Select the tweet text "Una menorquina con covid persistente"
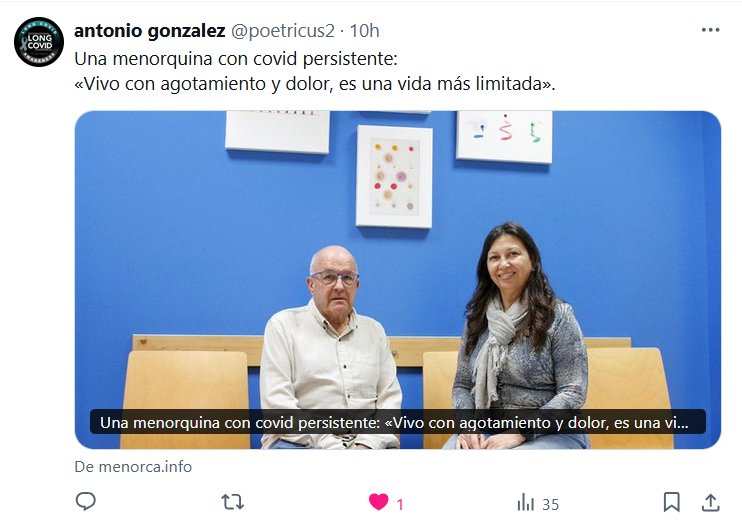The height and width of the screenshot is (530, 742). pos(234,59)
